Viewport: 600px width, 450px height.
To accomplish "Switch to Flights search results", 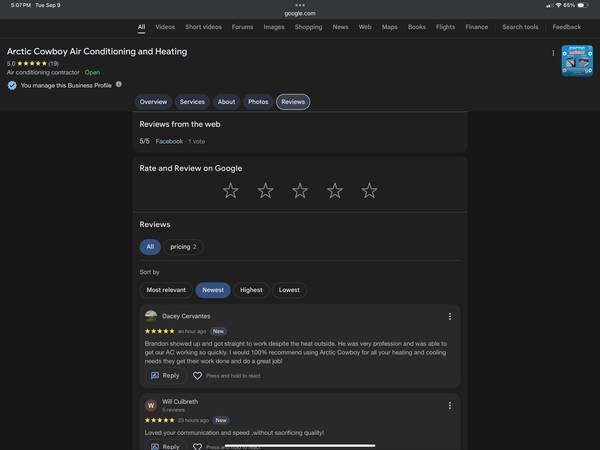I will (445, 27).
